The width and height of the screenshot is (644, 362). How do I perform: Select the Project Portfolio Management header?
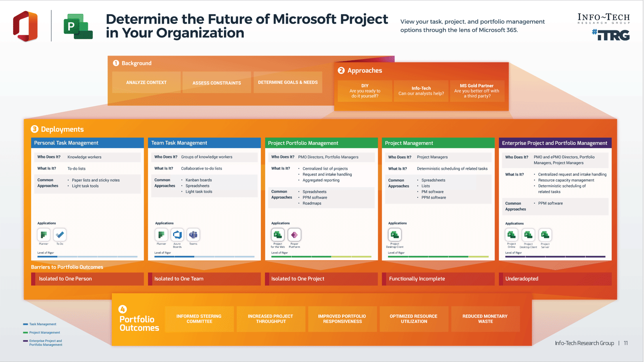pos(321,143)
